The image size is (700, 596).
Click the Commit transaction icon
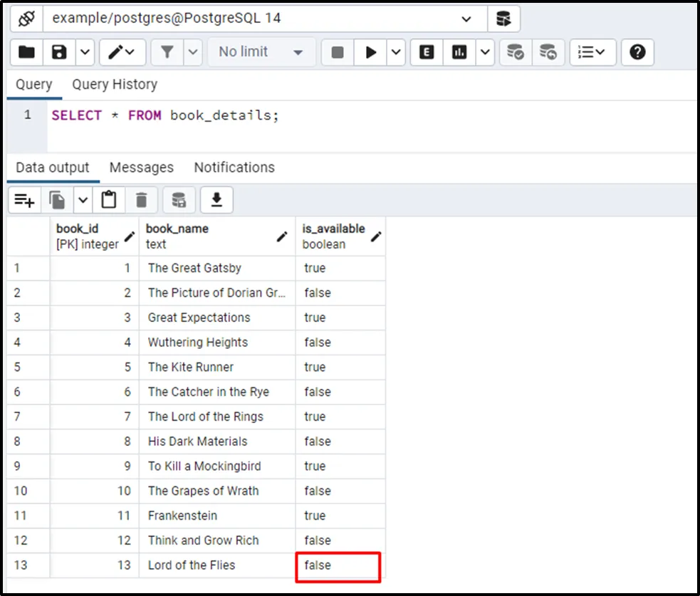click(514, 52)
